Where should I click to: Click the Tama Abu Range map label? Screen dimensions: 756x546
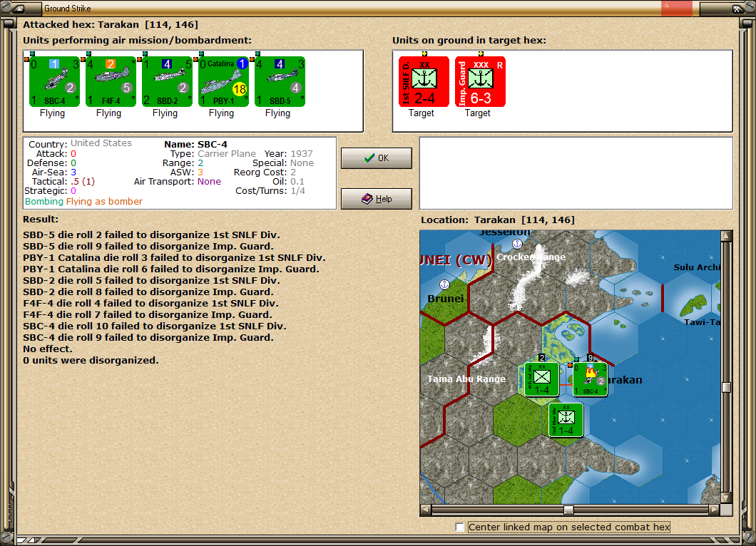[466, 378]
